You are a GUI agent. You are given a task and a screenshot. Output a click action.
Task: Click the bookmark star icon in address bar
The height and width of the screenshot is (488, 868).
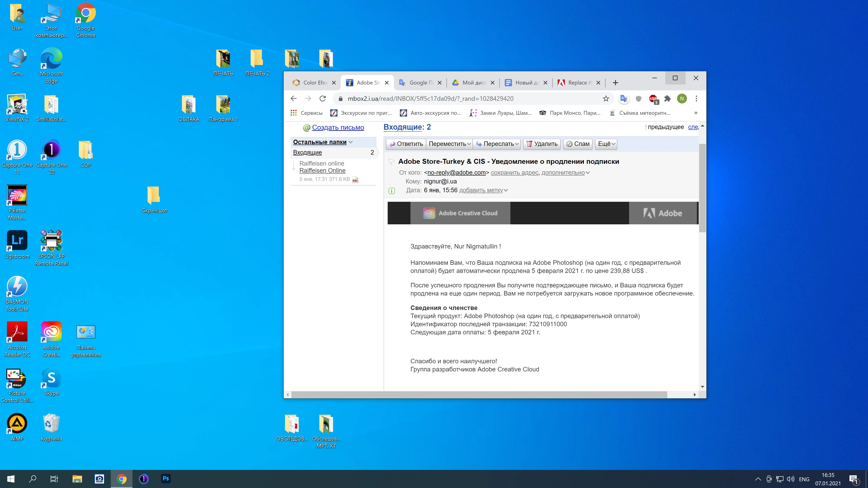[606, 99]
